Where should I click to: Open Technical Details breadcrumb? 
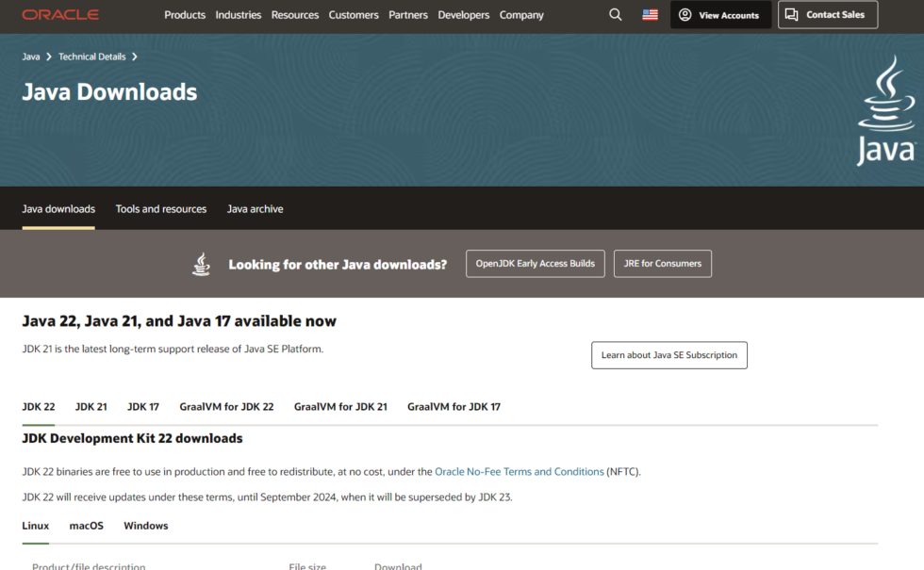[91, 57]
